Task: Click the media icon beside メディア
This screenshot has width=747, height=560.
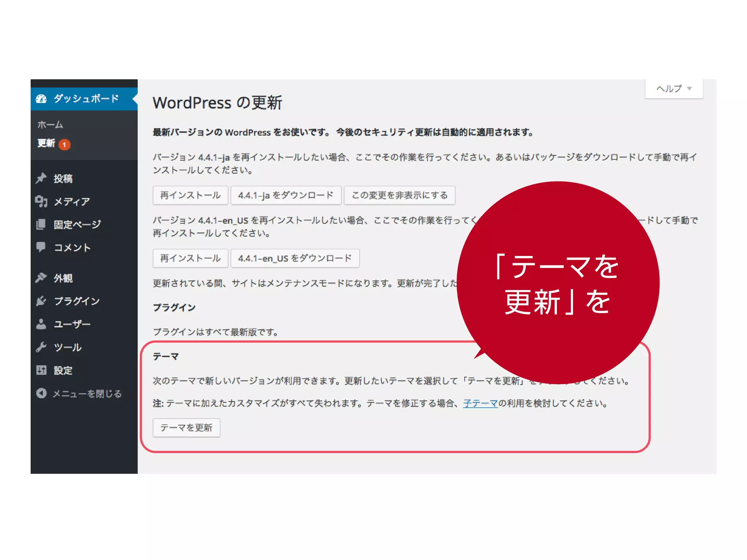Action: click(41, 201)
